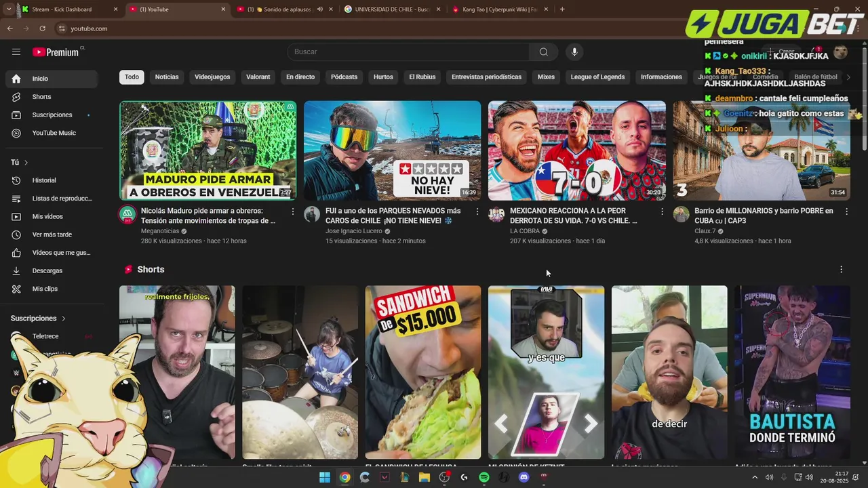The width and height of the screenshot is (868, 488).
Task: Select the Pódcasts filter chip
Action: (344, 77)
